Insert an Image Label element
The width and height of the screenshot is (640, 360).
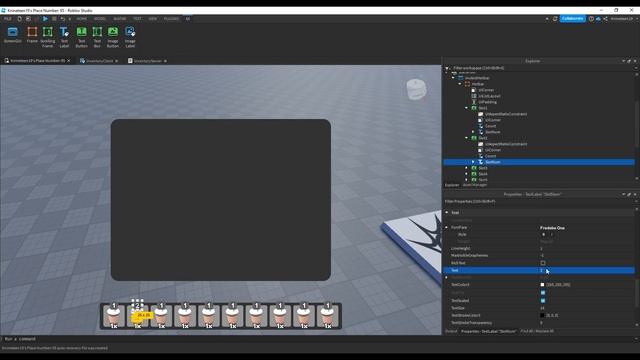point(130,37)
